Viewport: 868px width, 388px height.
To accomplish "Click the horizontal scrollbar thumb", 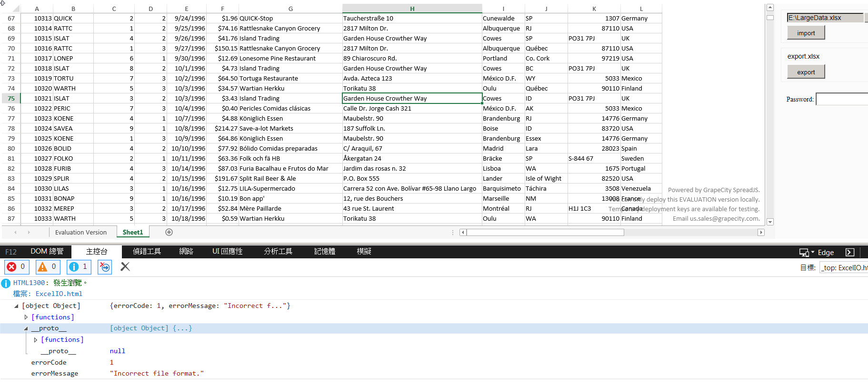I will pyautogui.click(x=545, y=232).
